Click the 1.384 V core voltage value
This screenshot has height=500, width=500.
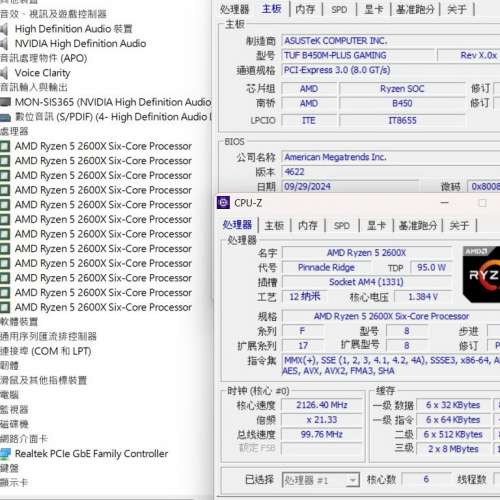[x=423, y=297]
